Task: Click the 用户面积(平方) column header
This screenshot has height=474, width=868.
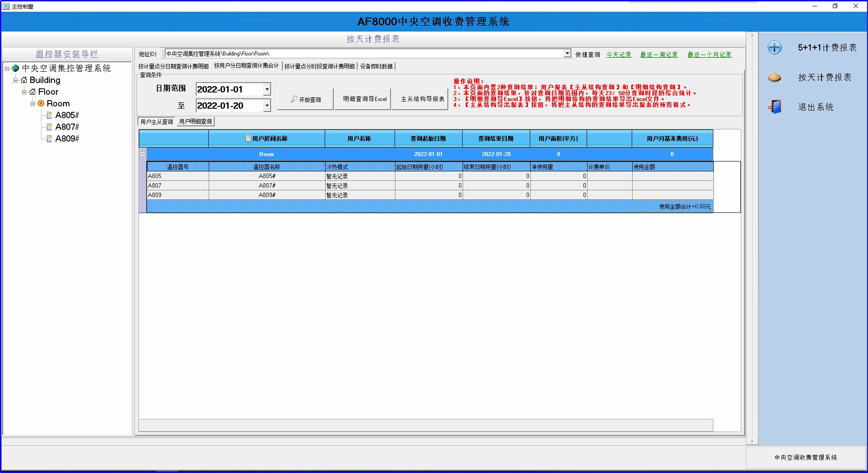Action: pyautogui.click(x=558, y=138)
